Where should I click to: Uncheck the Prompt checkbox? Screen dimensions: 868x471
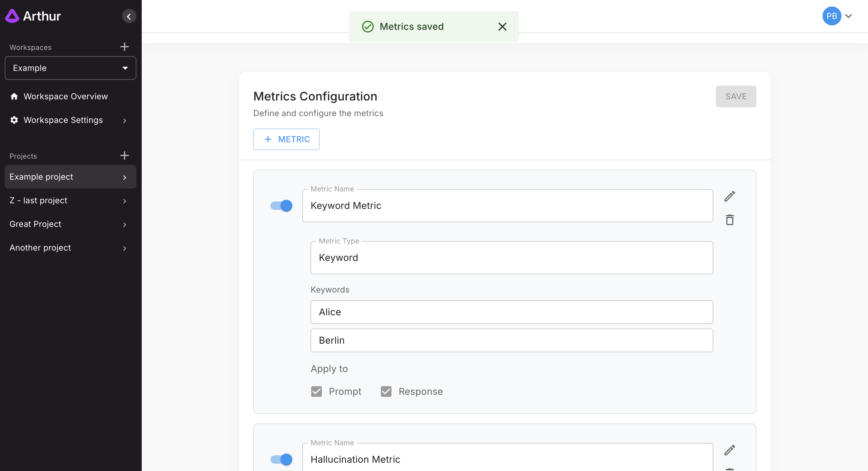316,392
